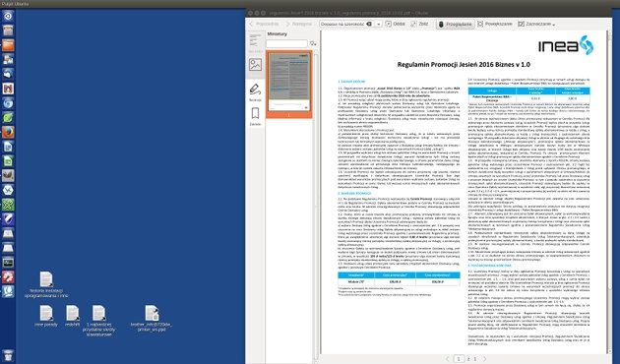620x364 pixels.
Task: Open the red tools launcher icon
Action: click(x=8, y=277)
